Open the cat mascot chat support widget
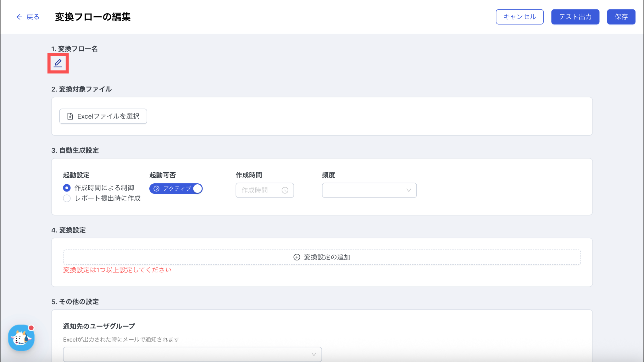The image size is (644, 362). click(21, 338)
